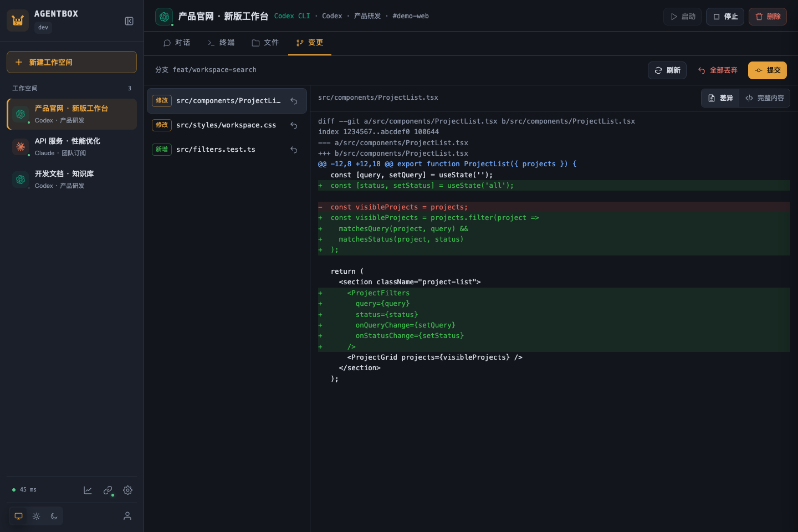Screen dimensions: 798x532
Task: Click the line with ProjectGrid projects
Action: tap(554, 357)
